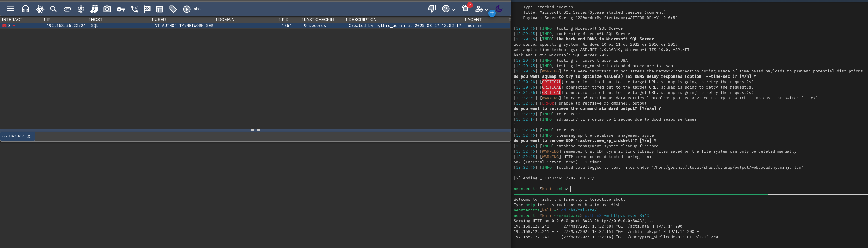The width and height of the screenshot is (868, 248).
Task: Open payloads biohazard icon
Action: 40,9
